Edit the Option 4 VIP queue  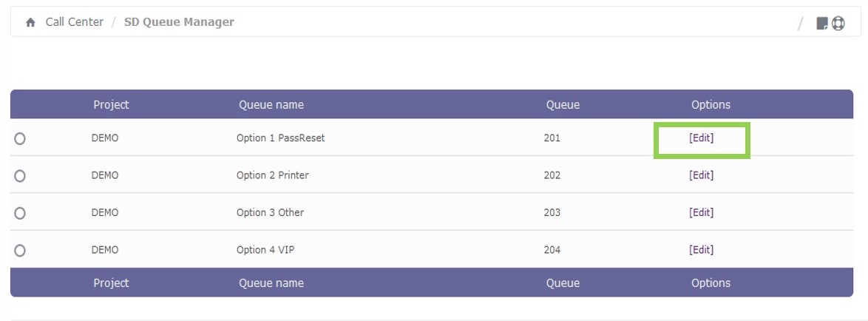pos(701,249)
